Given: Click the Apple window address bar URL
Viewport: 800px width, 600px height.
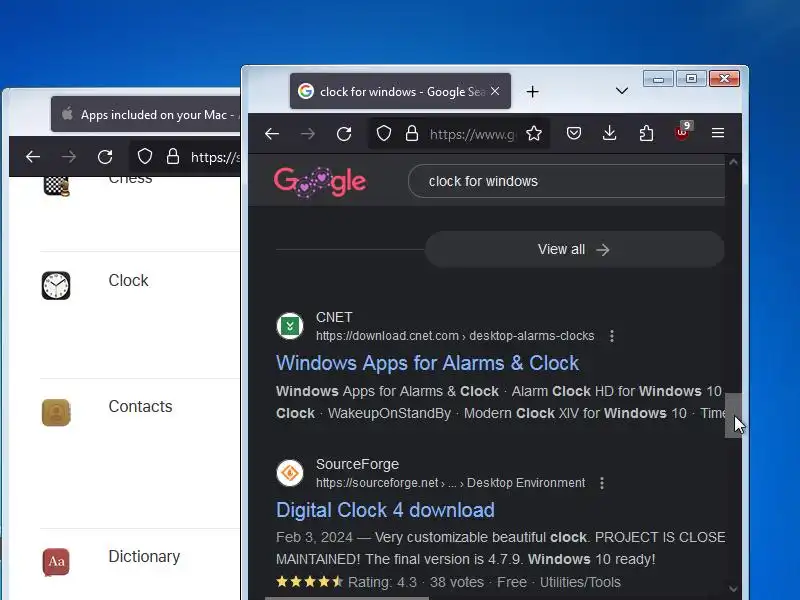Looking at the screenshot, I should [215, 157].
